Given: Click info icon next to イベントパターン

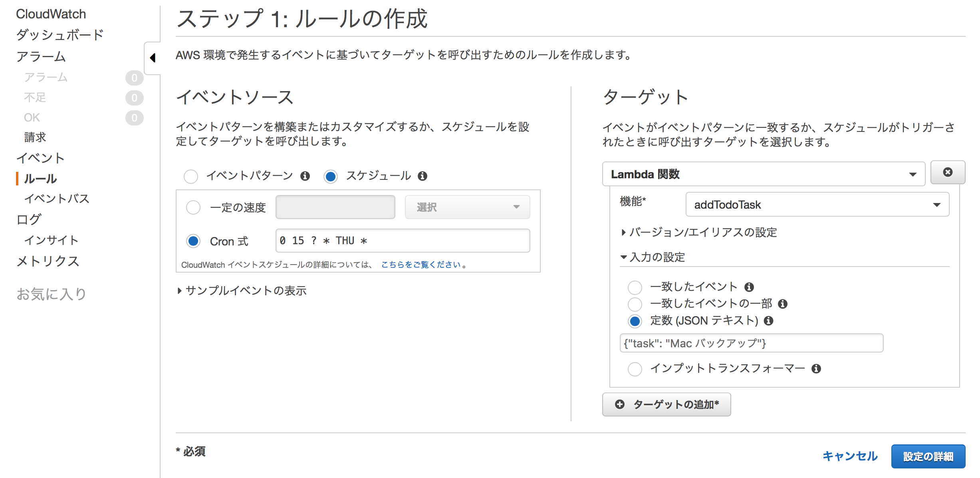Looking at the screenshot, I should tap(305, 176).
